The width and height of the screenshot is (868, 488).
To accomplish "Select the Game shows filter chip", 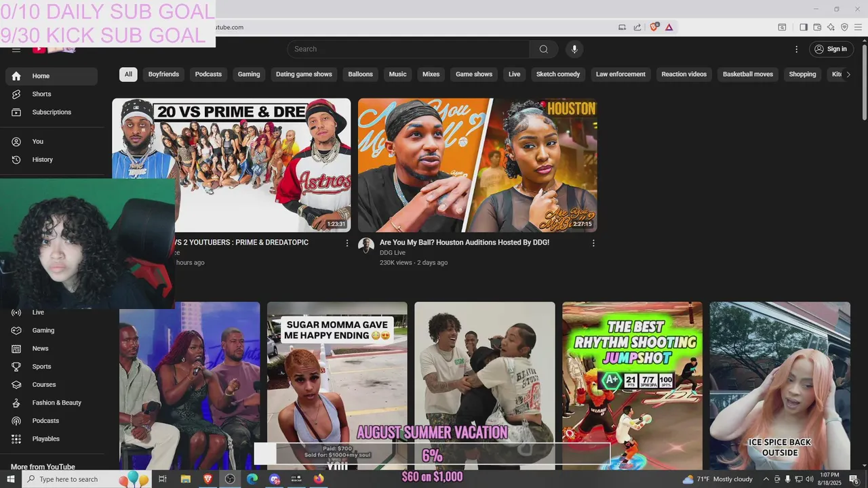I will pos(474,75).
